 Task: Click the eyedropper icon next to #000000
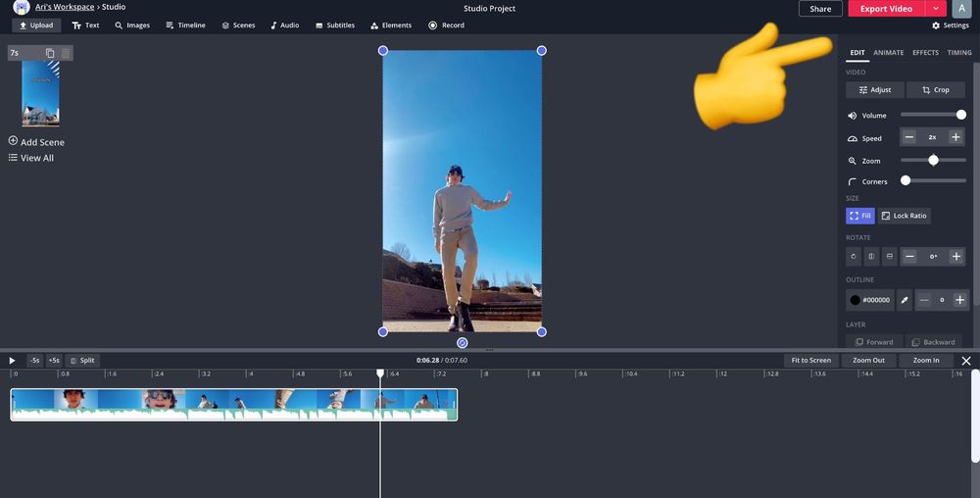click(x=905, y=300)
